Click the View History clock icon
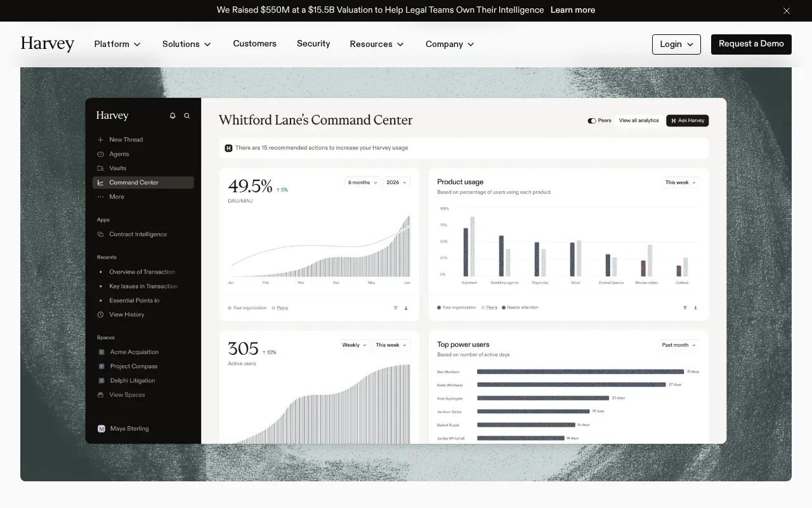This screenshot has width=812, height=508. pyautogui.click(x=100, y=315)
